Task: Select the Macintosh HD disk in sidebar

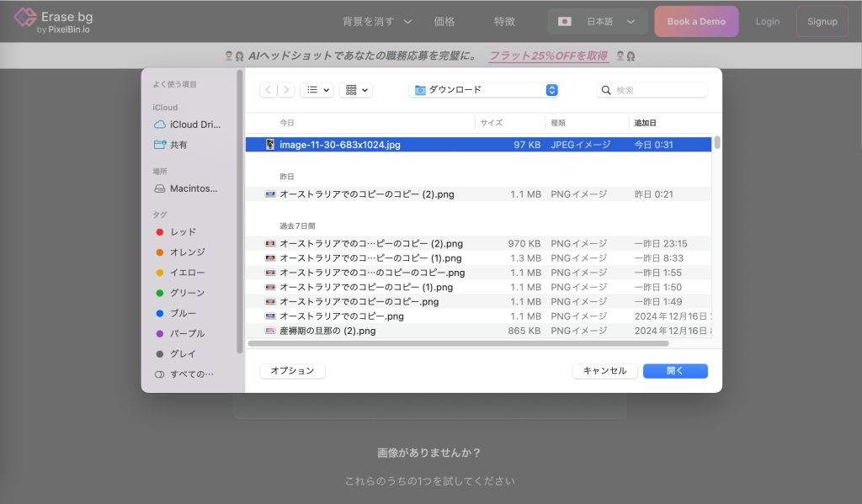Action: coord(193,188)
